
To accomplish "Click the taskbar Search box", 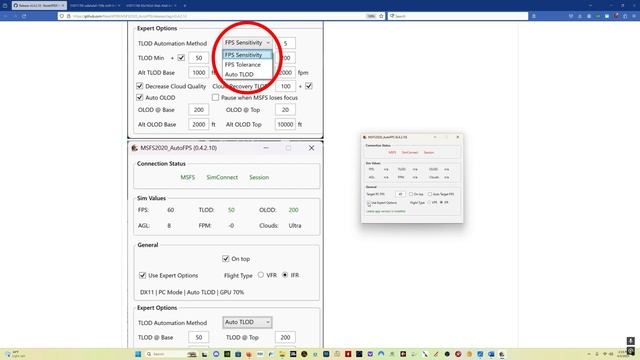I will [171, 354].
